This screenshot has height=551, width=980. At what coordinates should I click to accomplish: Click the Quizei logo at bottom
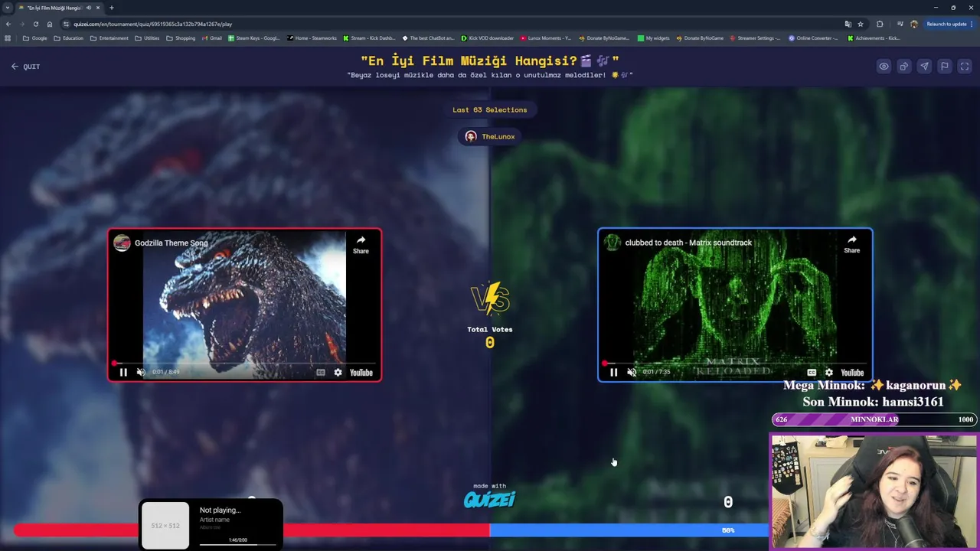(x=489, y=500)
